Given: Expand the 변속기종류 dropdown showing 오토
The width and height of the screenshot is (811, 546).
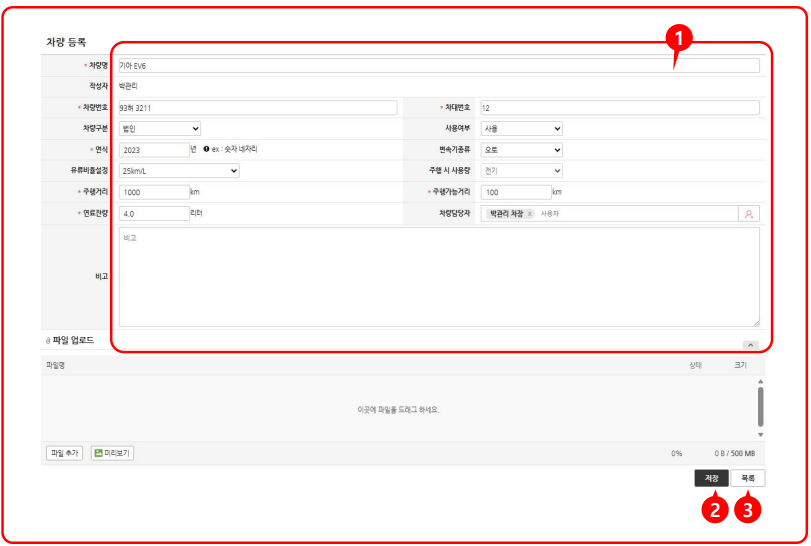Looking at the screenshot, I should point(521,150).
